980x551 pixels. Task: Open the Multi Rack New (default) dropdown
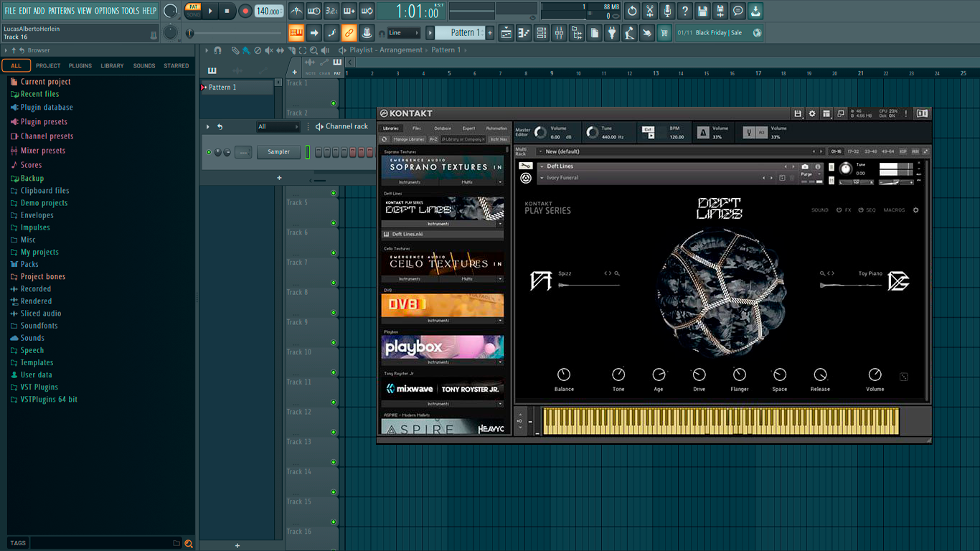[x=679, y=152]
